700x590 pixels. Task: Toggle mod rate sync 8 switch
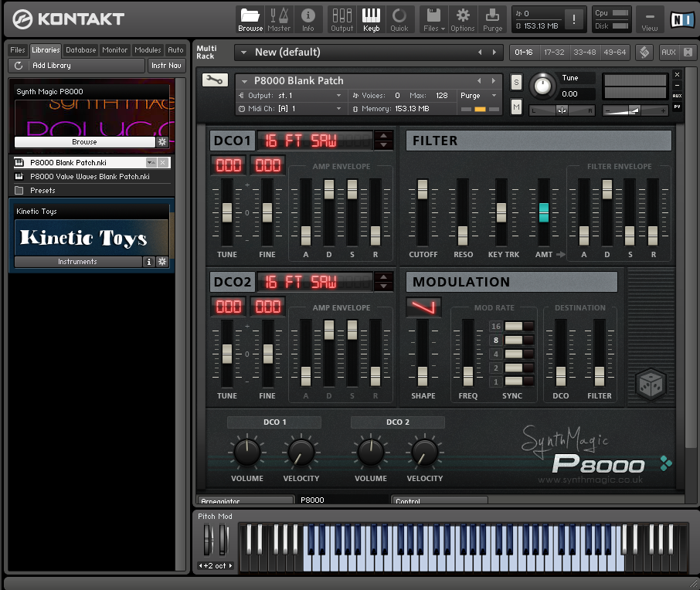click(x=519, y=340)
